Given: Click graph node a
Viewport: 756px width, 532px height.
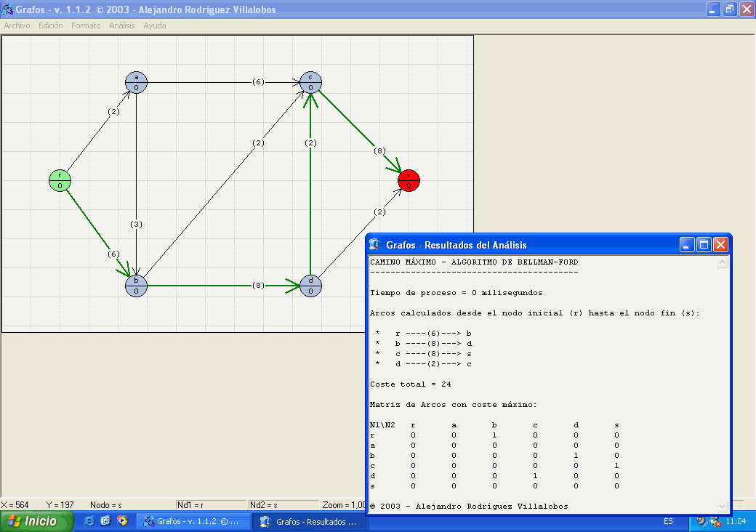Looking at the screenshot, I should 136,81.
